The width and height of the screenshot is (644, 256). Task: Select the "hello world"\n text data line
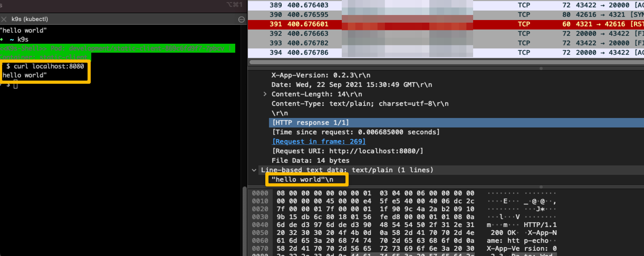pyautogui.click(x=302, y=180)
